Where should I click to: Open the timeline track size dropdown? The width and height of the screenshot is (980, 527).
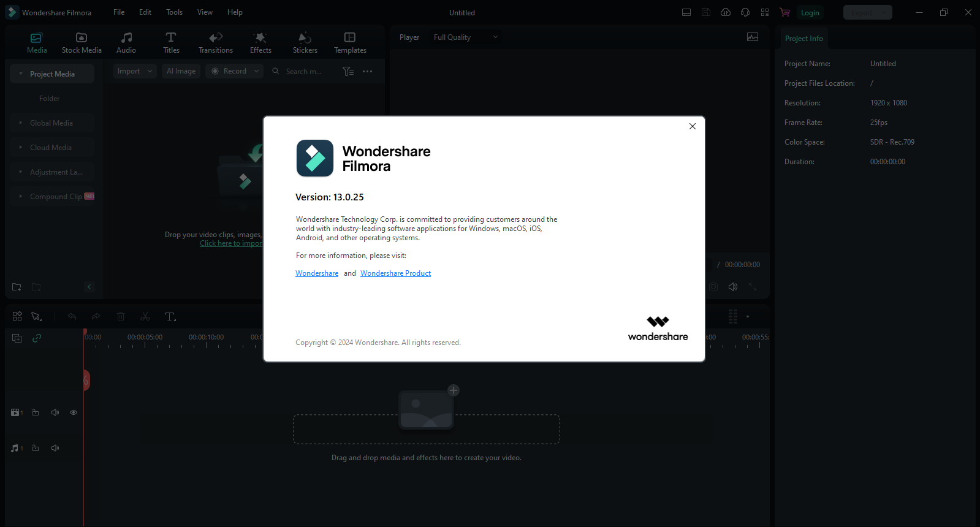click(748, 317)
